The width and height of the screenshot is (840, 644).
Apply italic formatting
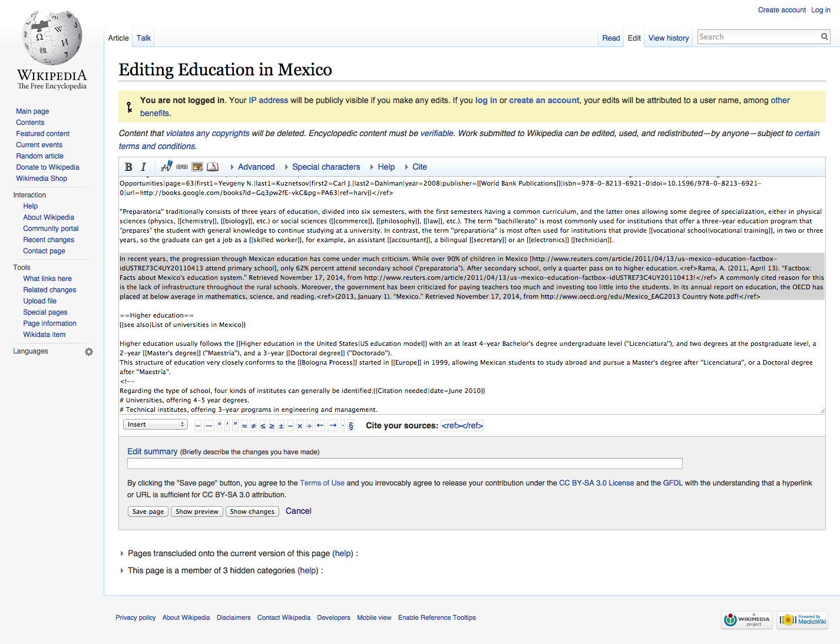143,167
